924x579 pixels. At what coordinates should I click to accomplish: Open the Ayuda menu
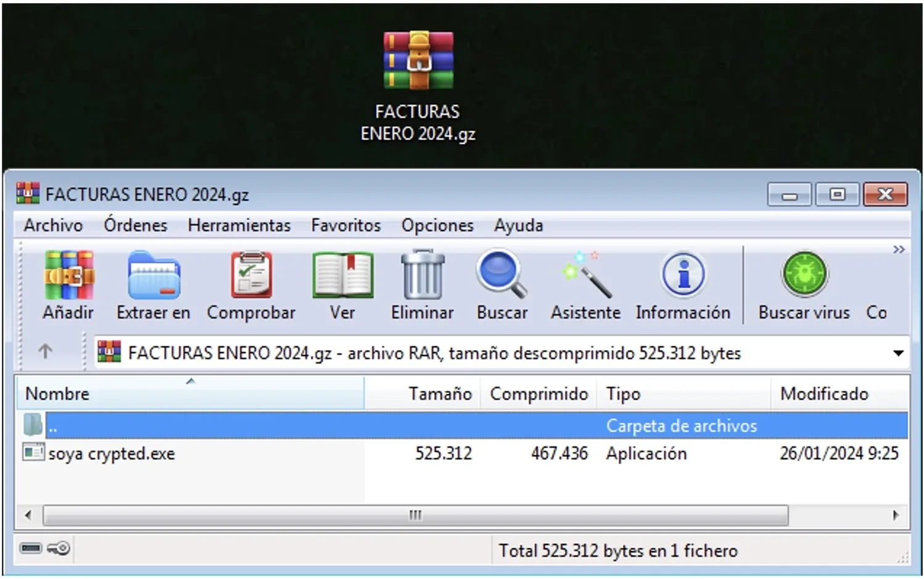point(518,225)
